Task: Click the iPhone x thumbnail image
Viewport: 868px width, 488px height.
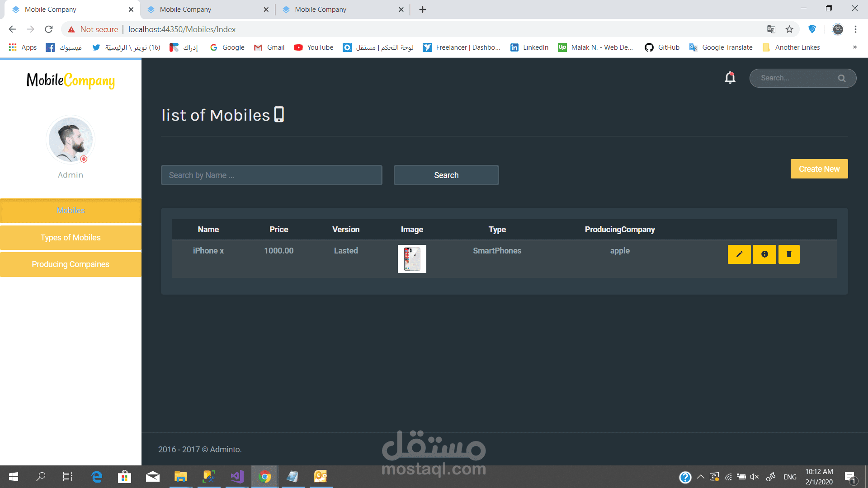Action: tap(412, 259)
